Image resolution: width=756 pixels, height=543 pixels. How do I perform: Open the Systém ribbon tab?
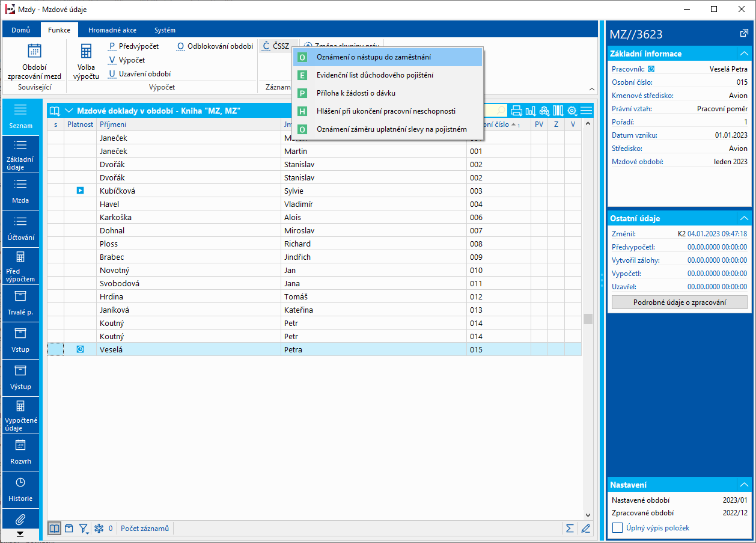(165, 30)
